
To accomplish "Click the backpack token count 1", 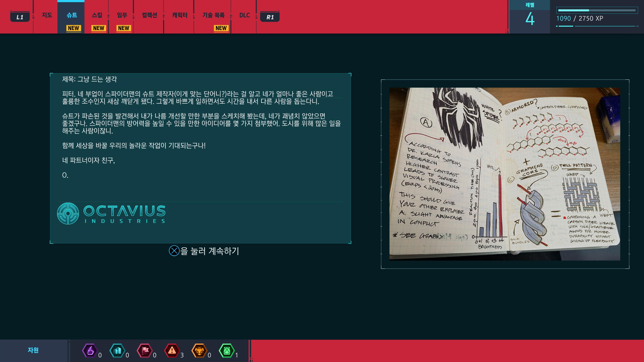I will coord(236,355).
